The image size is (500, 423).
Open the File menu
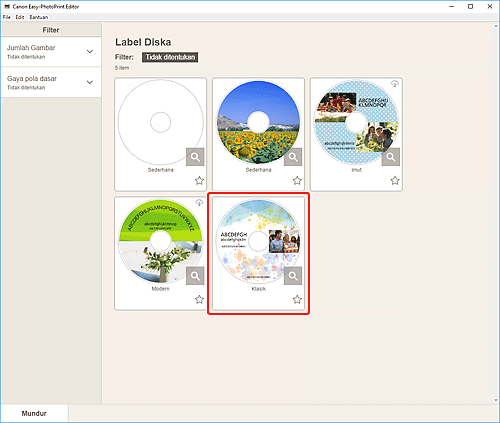pos(7,17)
